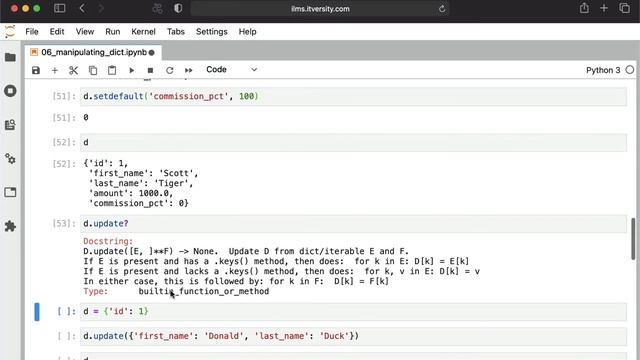Open the cell type Code dropdown
Image resolution: width=640 pixels, height=360 pixels.
point(231,70)
